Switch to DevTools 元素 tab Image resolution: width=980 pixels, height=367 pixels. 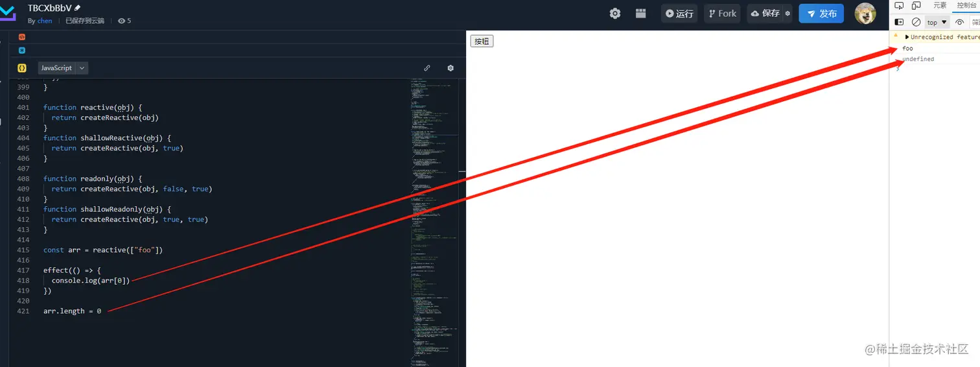tap(940, 5)
